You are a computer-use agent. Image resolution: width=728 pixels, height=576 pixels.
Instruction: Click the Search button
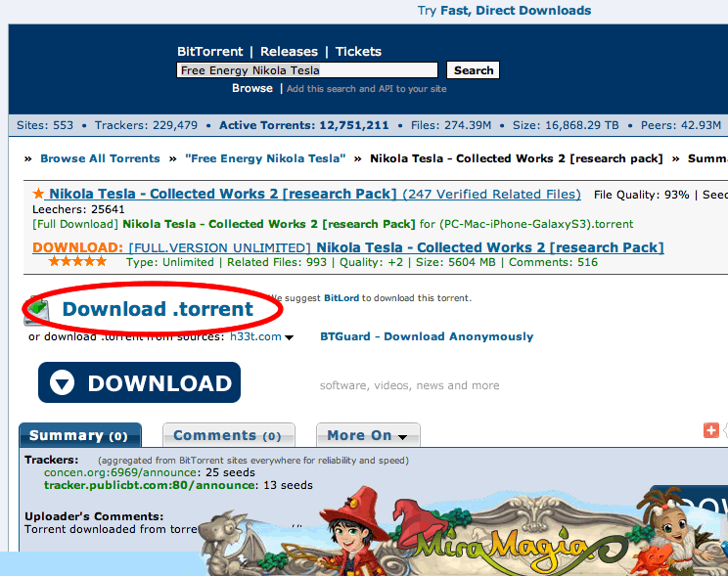[474, 70]
